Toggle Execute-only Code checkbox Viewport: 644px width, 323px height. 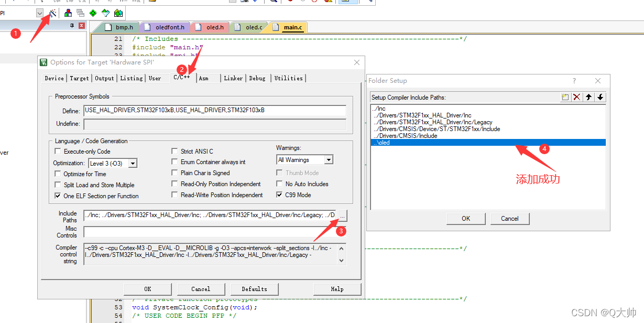pyautogui.click(x=58, y=151)
